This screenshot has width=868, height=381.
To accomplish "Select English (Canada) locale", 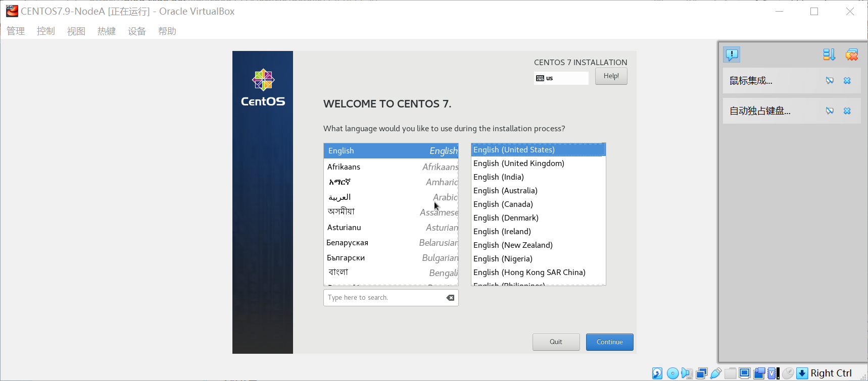I will tap(539, 204).
